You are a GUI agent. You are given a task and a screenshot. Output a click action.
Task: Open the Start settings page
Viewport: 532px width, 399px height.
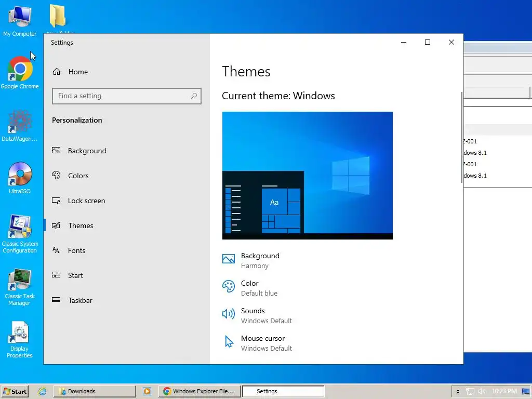pyautogui.click(x=126, y=275)
